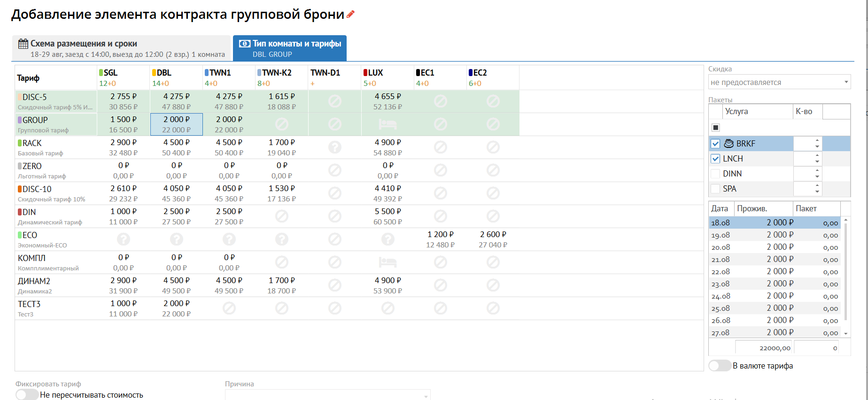Toggle the 'Не пересчитывать стоимость' switch
This screenshot has height=400, width=868.
(27, 395)
